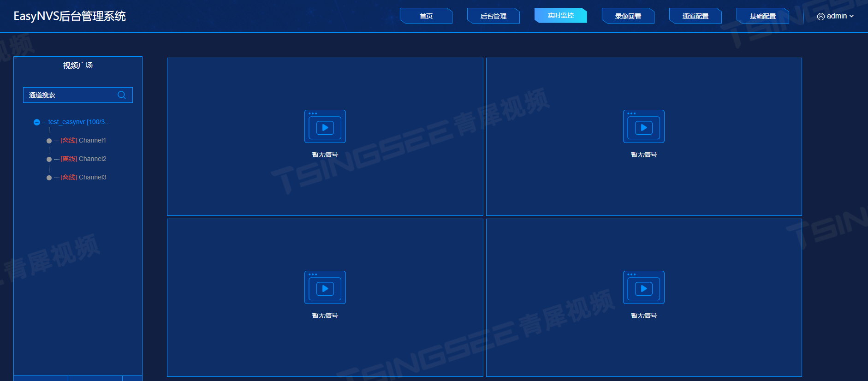Open the 通道配置 tab
This screenshot has width=868, height=381.
coord(696,16)
